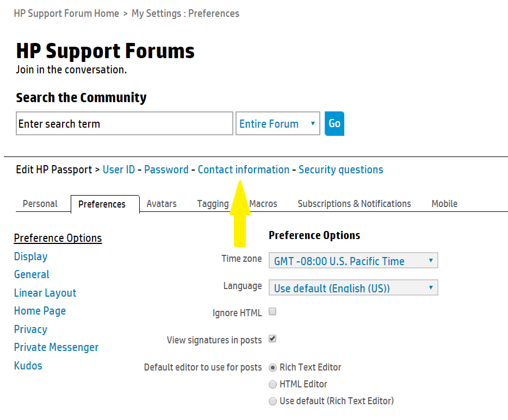Open the Private Messenger preferences
Viewport: 508px width, 420px height.
56,347
